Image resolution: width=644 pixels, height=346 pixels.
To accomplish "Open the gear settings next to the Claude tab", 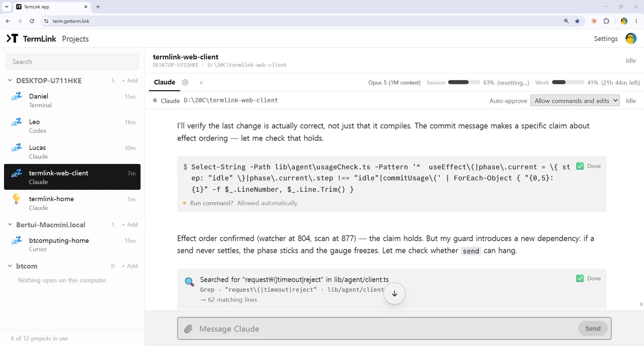I will click(185, 82).
